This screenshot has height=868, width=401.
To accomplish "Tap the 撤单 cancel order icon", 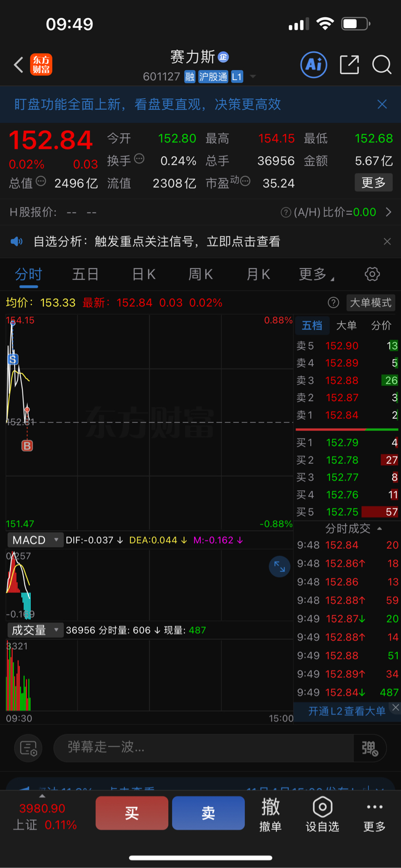I will (270, 814).
